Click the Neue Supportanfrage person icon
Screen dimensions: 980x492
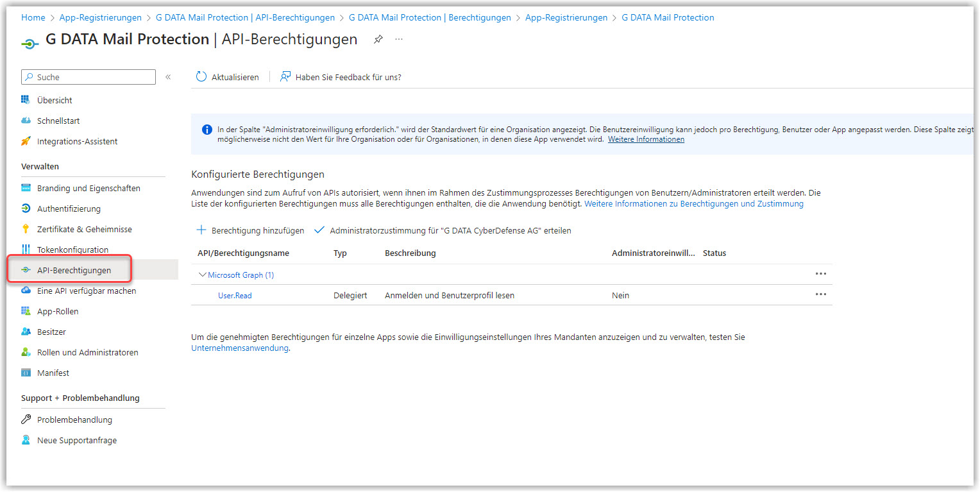[26, 440]
